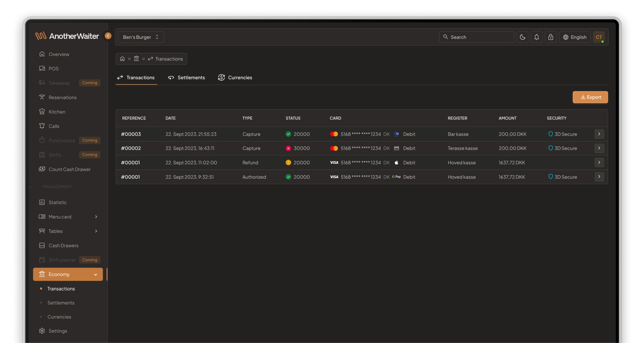Viewport: 644px width, 343px height.
Task: Expand the Menu card submenu
Action: [x=68, y=217]
